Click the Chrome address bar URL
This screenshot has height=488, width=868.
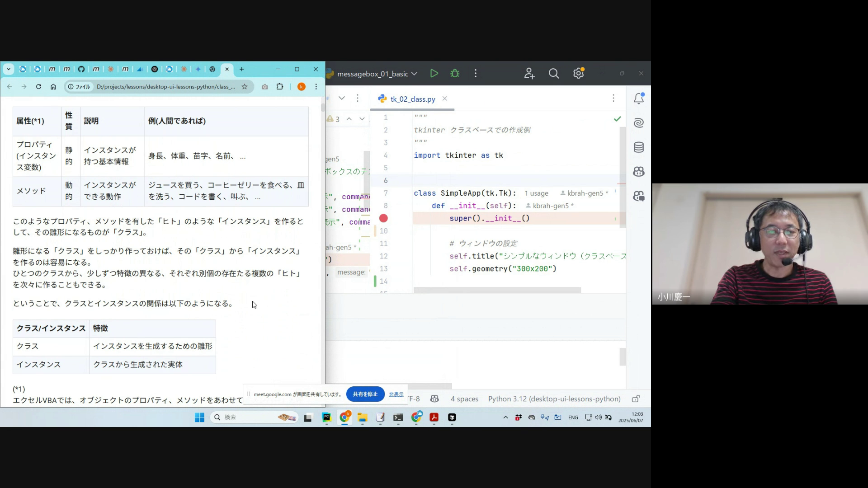[165, 87]
